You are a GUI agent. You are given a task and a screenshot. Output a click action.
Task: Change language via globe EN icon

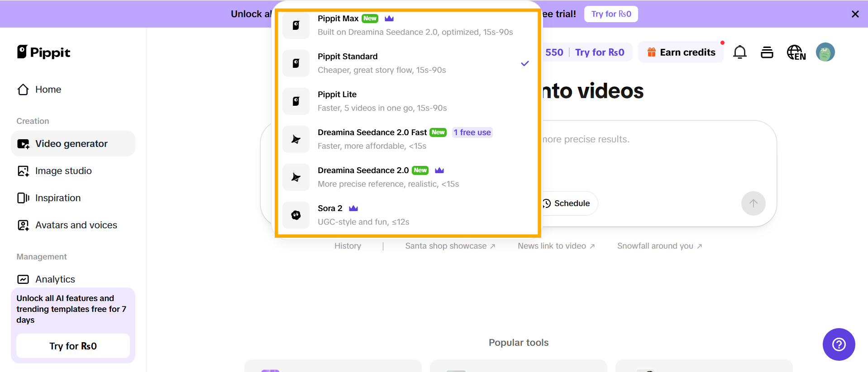796,52
